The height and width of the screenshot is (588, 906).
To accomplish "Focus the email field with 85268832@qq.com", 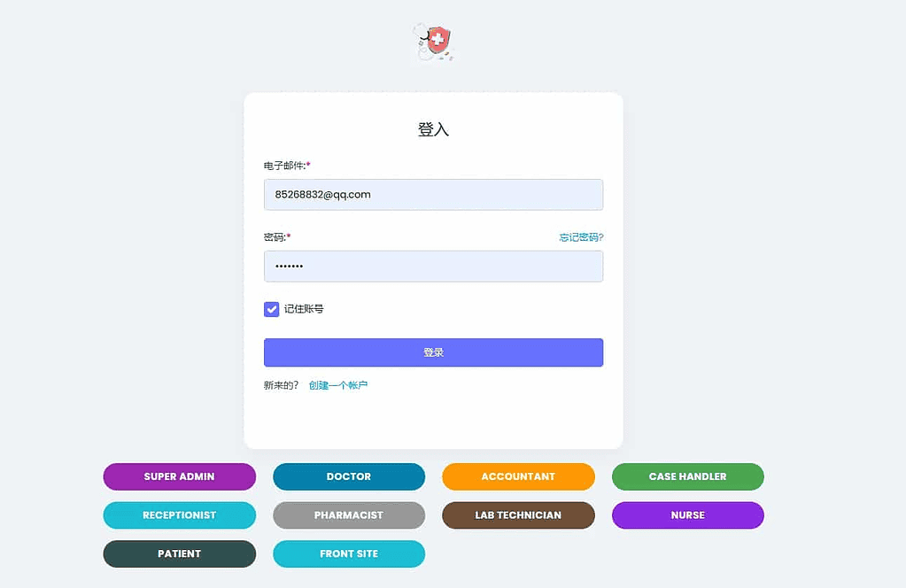I will (x=433, y=195).
